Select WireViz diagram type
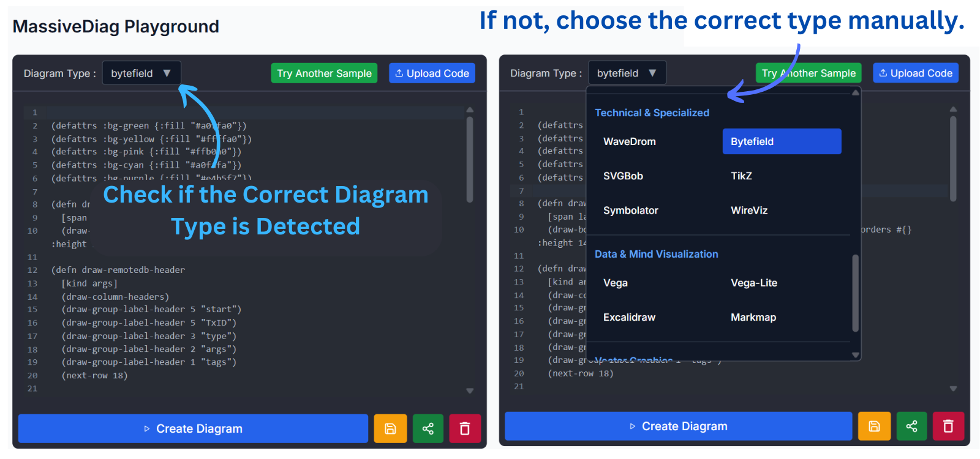The height and width of the screenshot is (459, 980). click(749, 210)
